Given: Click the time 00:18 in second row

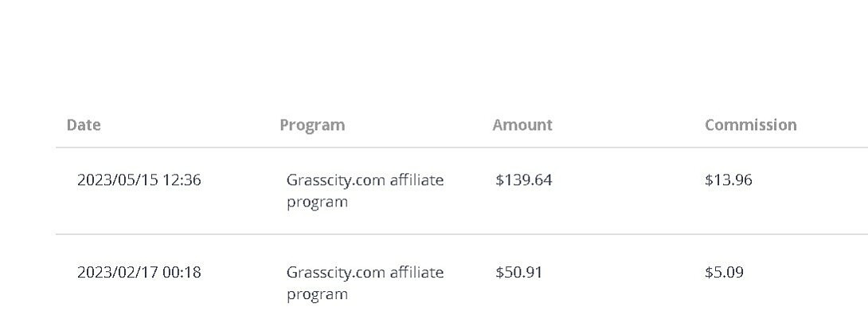Looking at the screenshot, I should coord(182,273).
